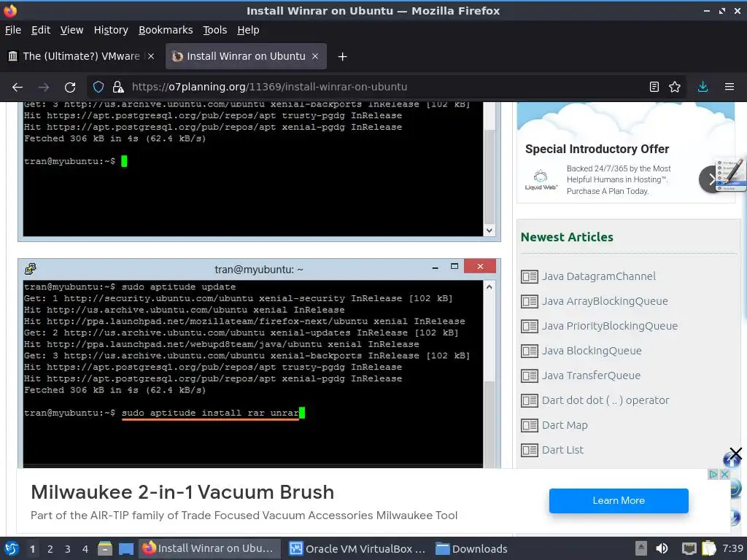Click the AdChoices icon on banner

coord(713,474)
